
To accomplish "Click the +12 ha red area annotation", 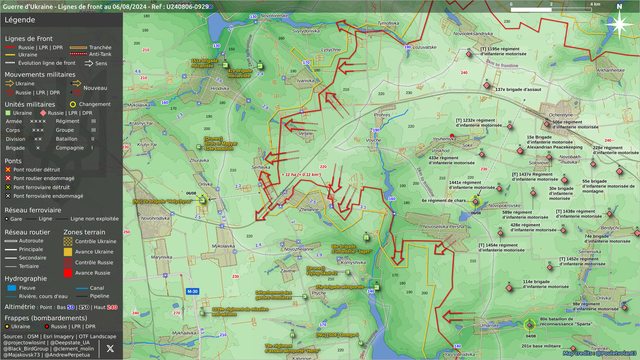I will point(301,174).
